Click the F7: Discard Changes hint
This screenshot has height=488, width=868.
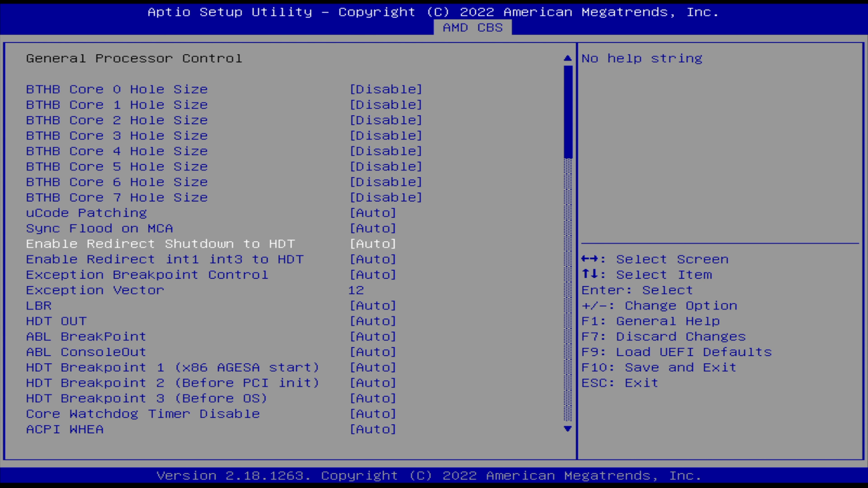pos(664,337)
